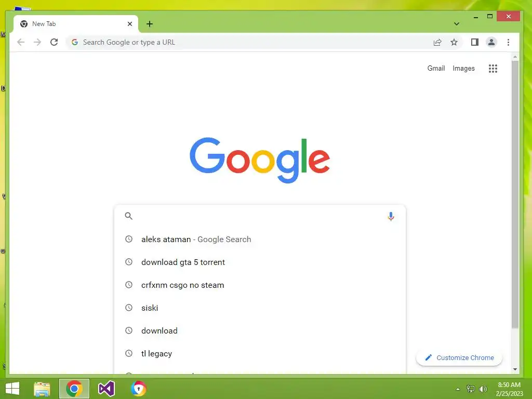Go forward using the browser forward arrow
The height and width of the screenshot is (399, 532).
[37, 42]
